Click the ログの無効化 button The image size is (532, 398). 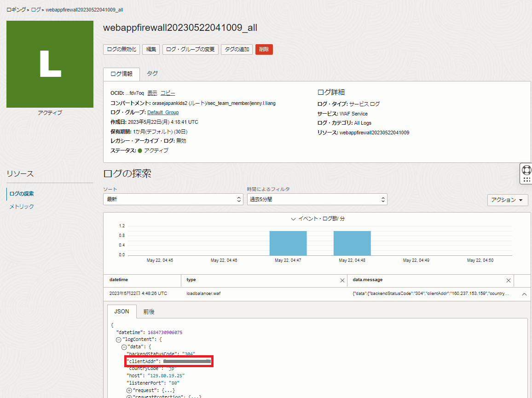tap(121, 49)
